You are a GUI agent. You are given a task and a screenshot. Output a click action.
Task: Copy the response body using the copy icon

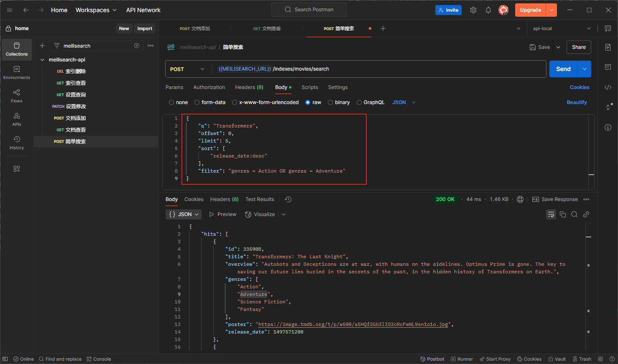pyautogui.click(x=563, y=214)
